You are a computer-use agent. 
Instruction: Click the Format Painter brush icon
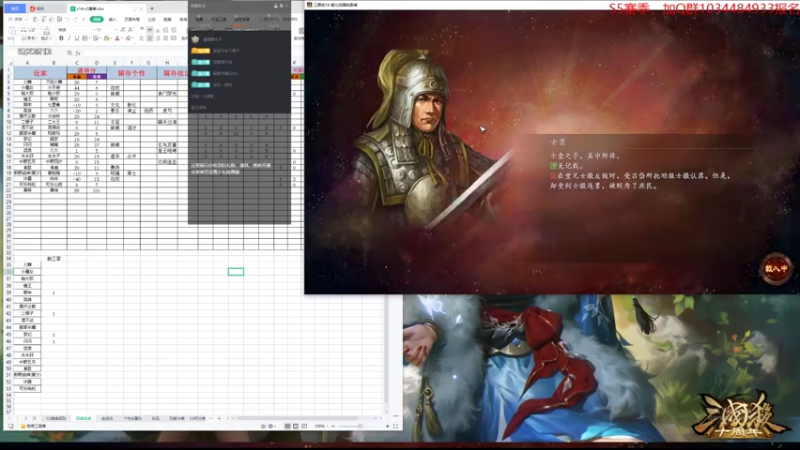point(46,30)
